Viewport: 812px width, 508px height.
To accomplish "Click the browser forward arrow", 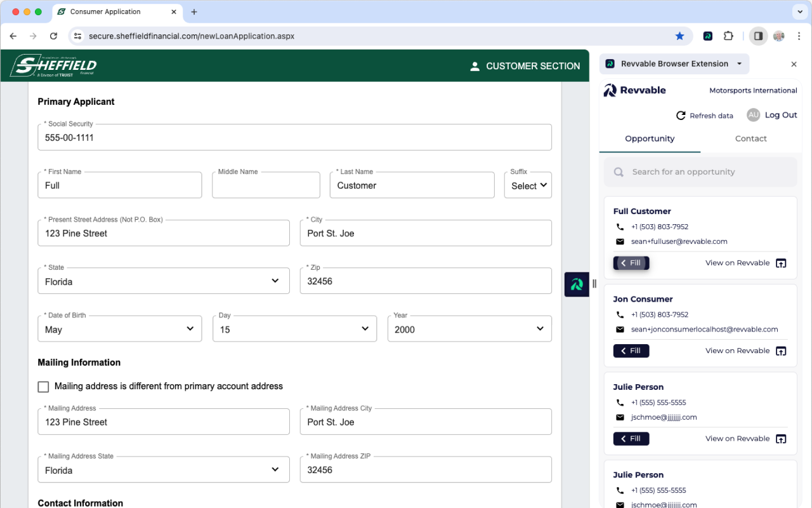I will (33, 36).
